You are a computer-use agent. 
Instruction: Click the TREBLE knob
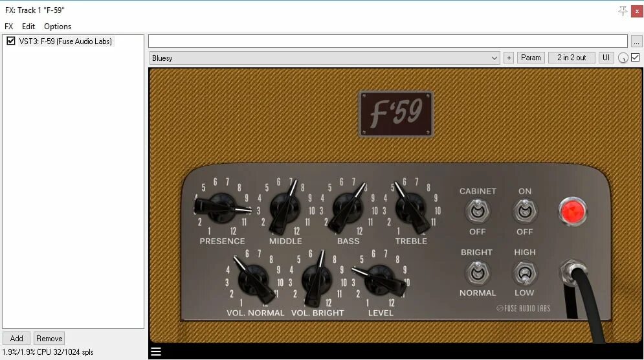tap(411, 208)
